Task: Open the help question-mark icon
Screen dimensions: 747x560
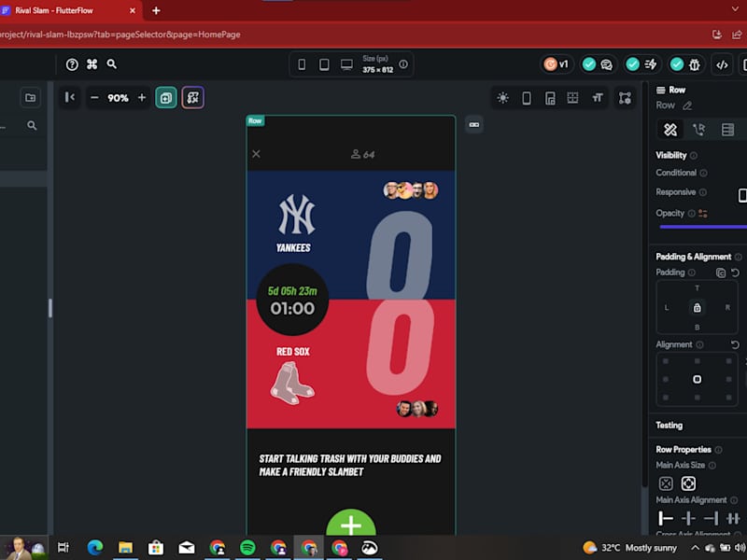Action: tap(72, 64)
